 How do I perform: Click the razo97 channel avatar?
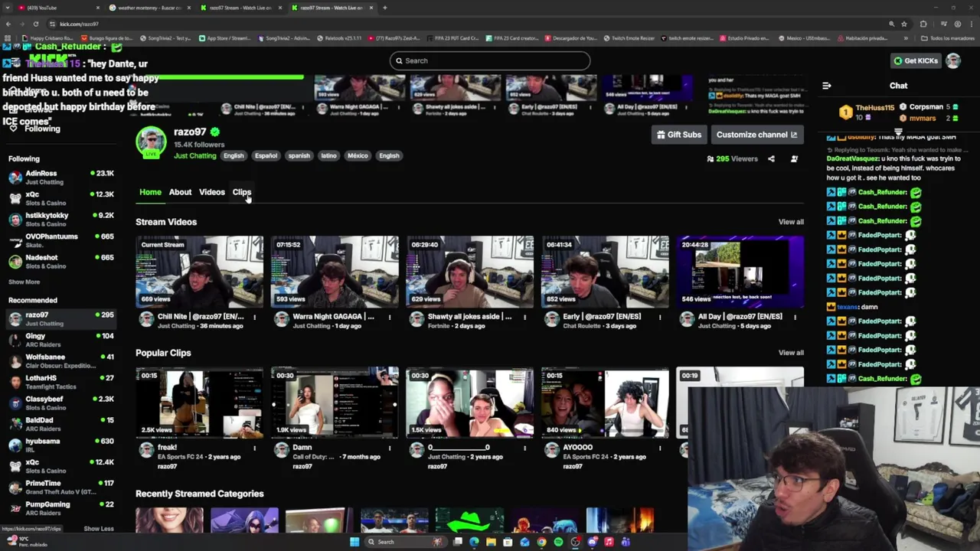tap(151, 142)
